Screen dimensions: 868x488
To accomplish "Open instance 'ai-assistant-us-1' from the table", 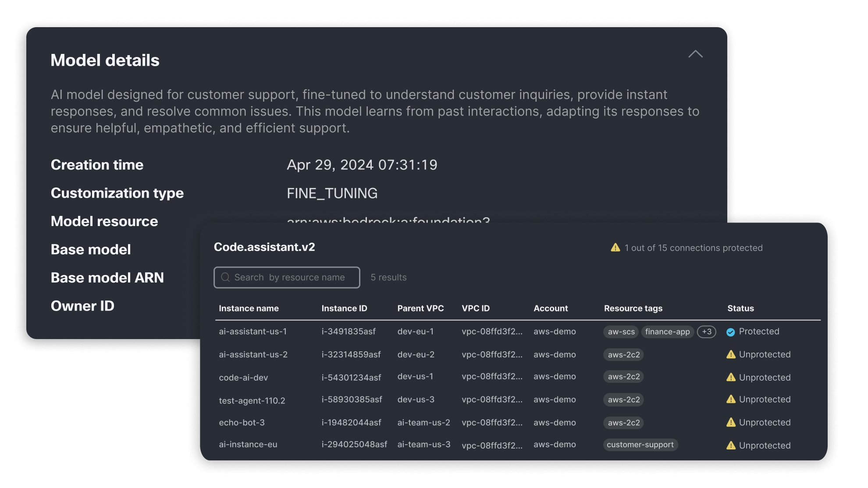I will [253, 332].
